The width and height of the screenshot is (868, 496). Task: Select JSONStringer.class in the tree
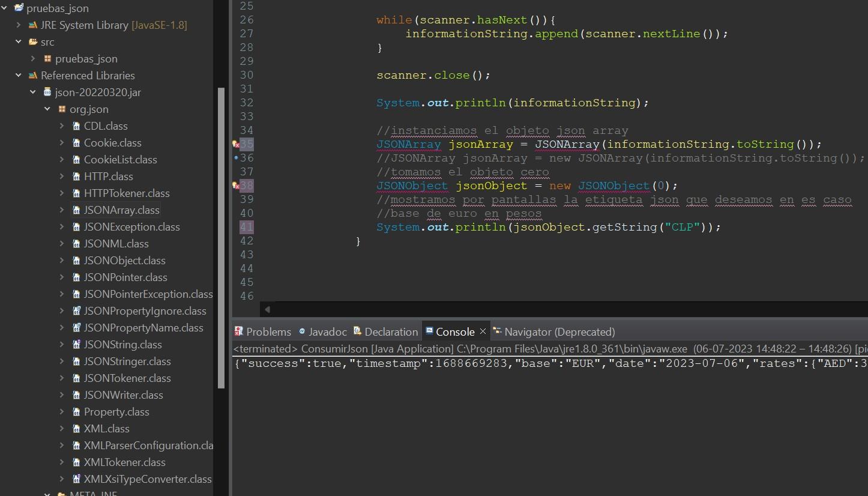click(x=127, y=361)
